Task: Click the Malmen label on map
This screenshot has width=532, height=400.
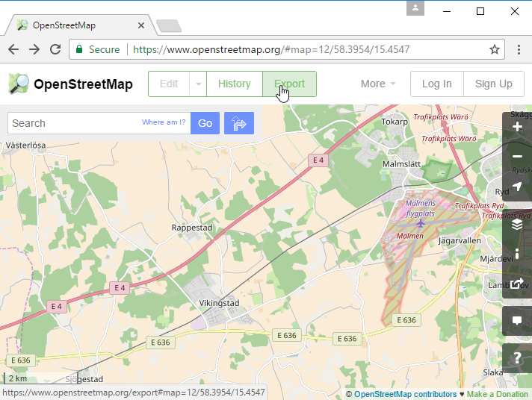Action: (x=410, y=236)
